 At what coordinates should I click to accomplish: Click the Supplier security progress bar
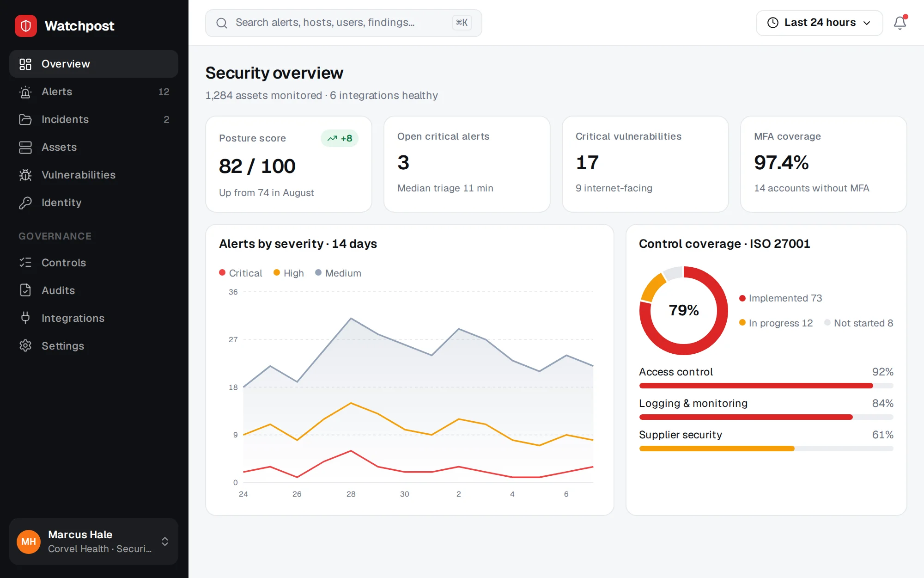point(766,449)
